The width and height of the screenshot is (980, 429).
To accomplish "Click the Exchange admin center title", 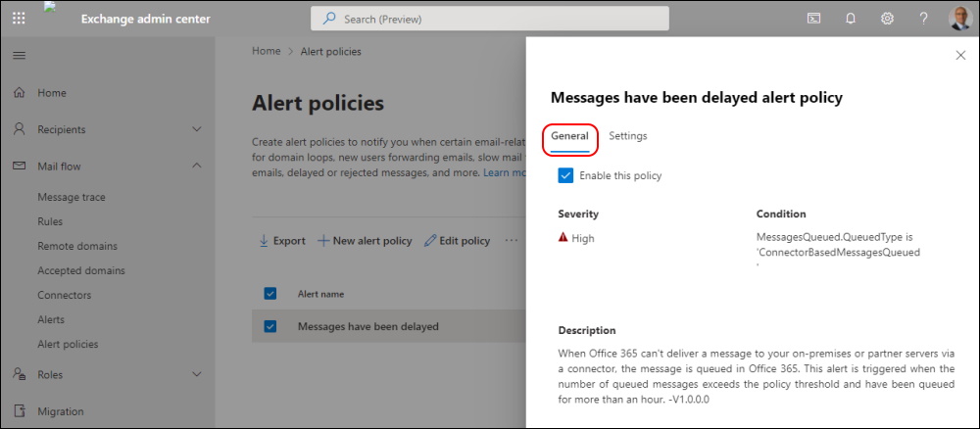I will coord(146,19).
